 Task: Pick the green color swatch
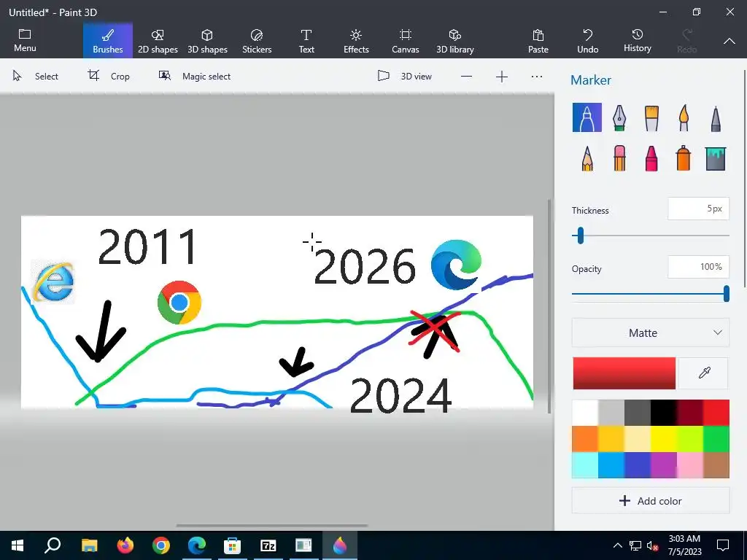(x=716, y=438)
